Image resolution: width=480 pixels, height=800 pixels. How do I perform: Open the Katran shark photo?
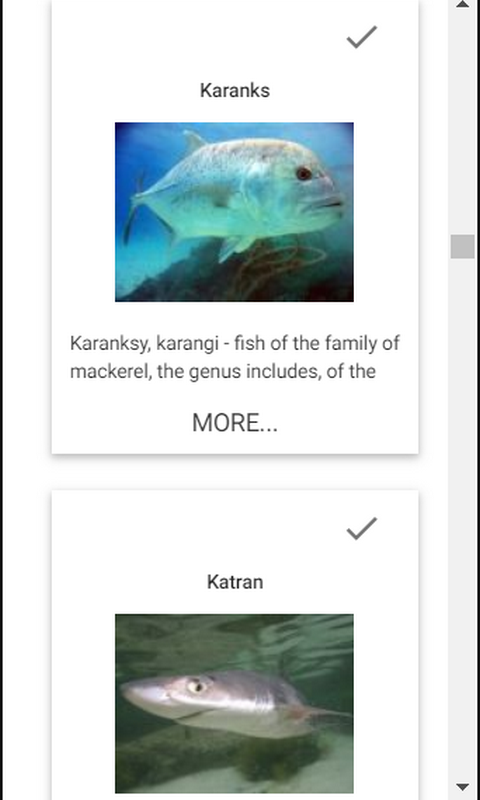234,703
